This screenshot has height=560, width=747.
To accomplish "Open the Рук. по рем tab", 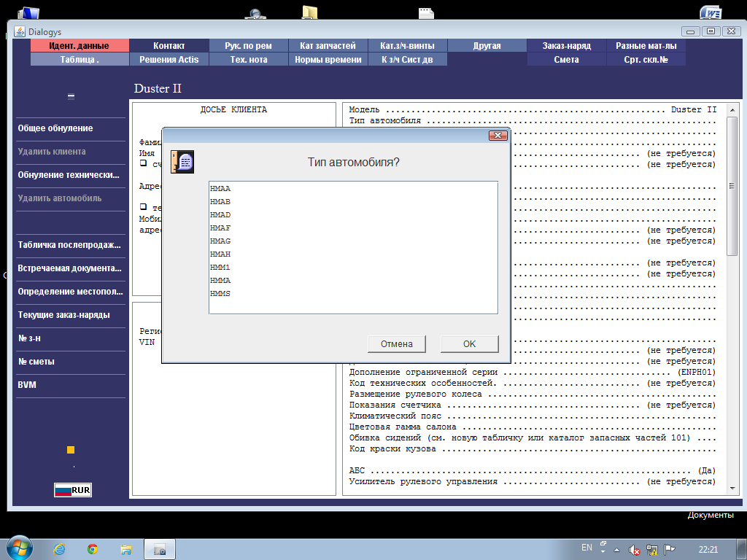I will pyautogui.click(x=249, y=46).
